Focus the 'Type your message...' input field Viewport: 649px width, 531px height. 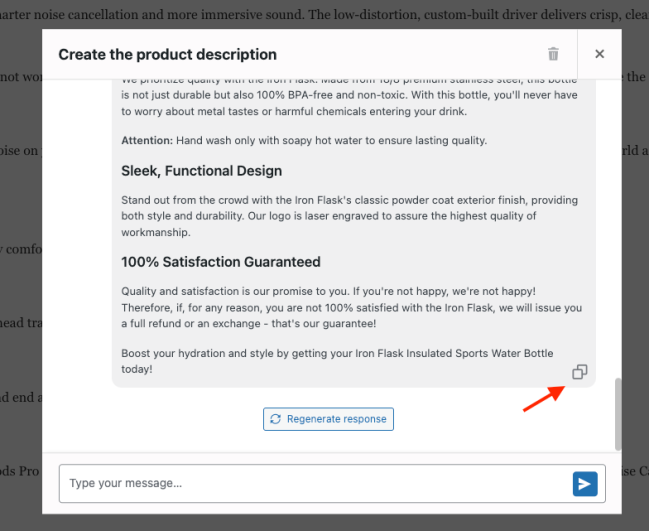310,484
